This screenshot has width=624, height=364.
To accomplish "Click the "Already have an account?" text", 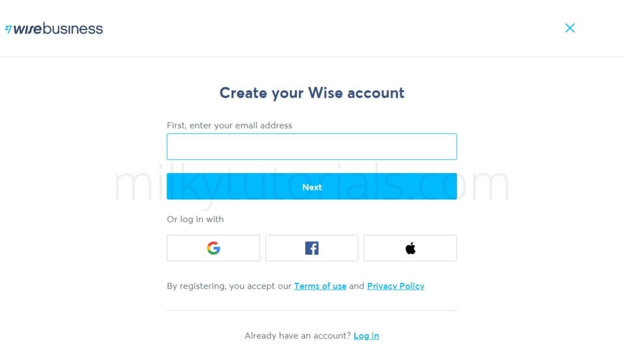I will [x=297, y=336].
